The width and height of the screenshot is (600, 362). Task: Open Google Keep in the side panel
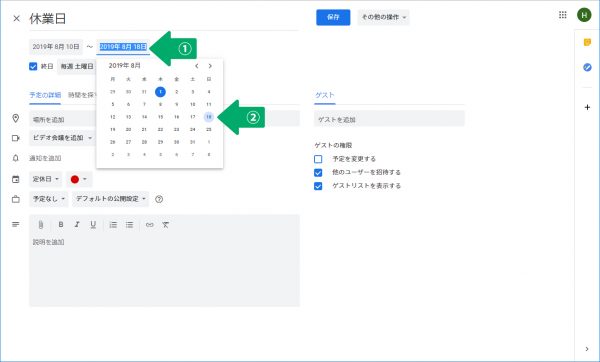[587, 42]
